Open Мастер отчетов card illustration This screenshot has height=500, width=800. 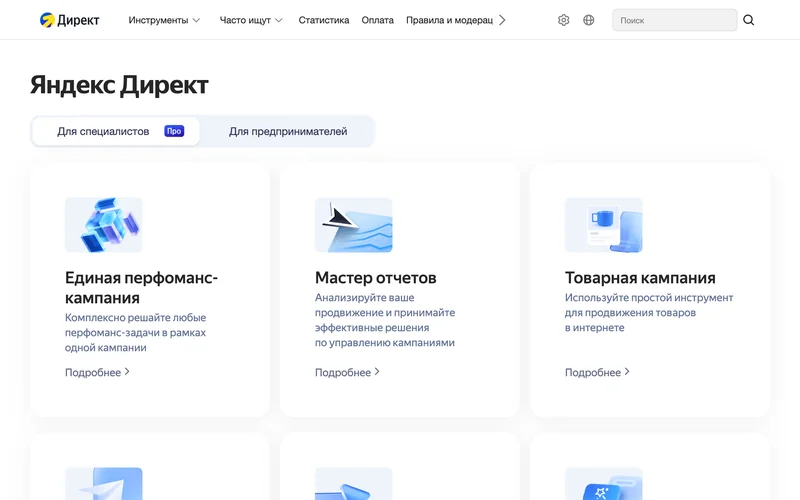coord(354,225)
